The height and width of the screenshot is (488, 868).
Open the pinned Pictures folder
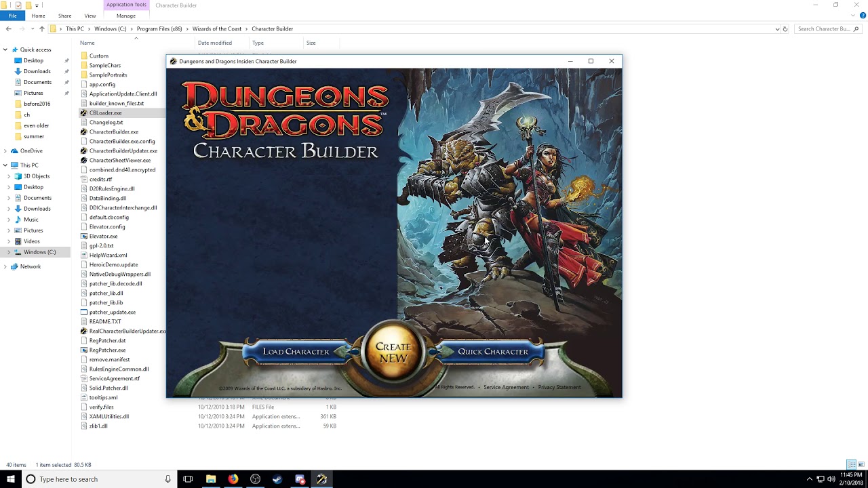tap(33, 93)
